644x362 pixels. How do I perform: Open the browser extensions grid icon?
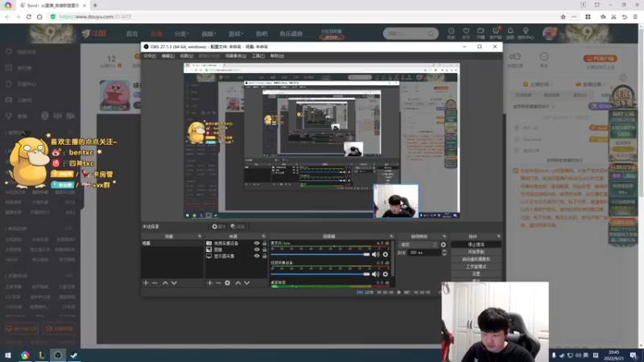point(588,17)
